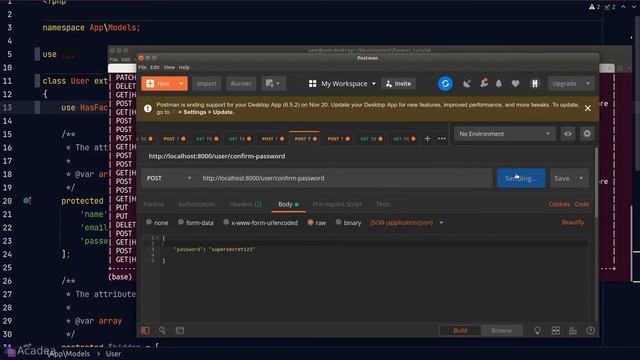The height and width of the screenshot is (360, 640).
Task: Switch to two-pane layout icon
Action: coord(556,331)
